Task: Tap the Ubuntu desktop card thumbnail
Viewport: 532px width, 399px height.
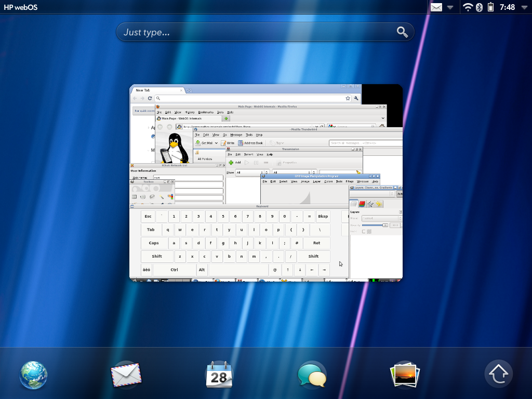Action: point(266,183)
